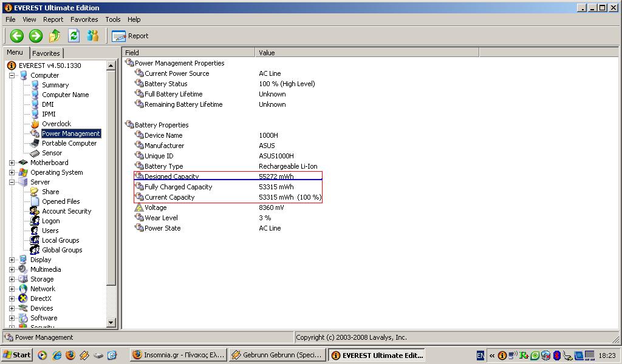Click the EN language indicator in taskbar

point(480,356)
